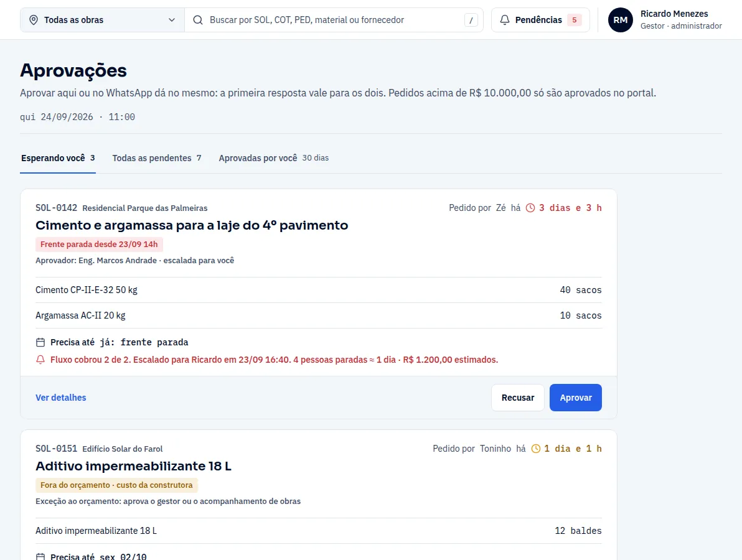Click the 'Frente parada desde 23/09 14h' tag
The width and height of the screenshot is (742, 560).
point(99,244)
